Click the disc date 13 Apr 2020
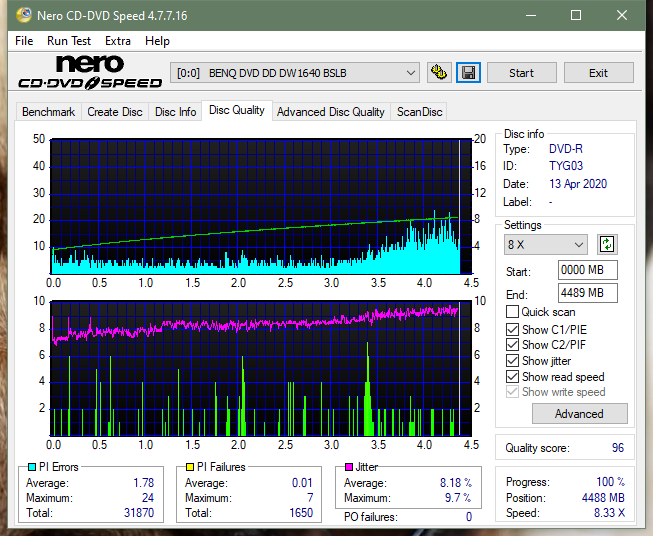653x536 pixels. tap(578, 184)
